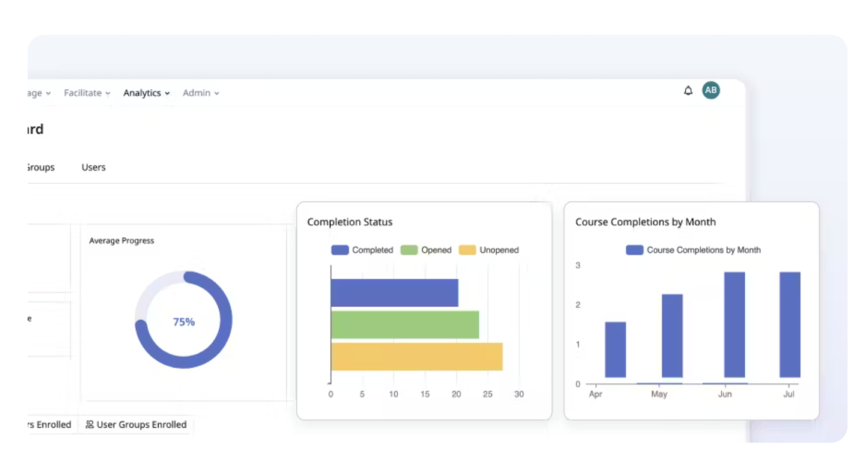Image resolution: width=868 pixels, height=468 pixels.
Task: Open notifications via the bell icon
Action: click(x=687, y=90)
